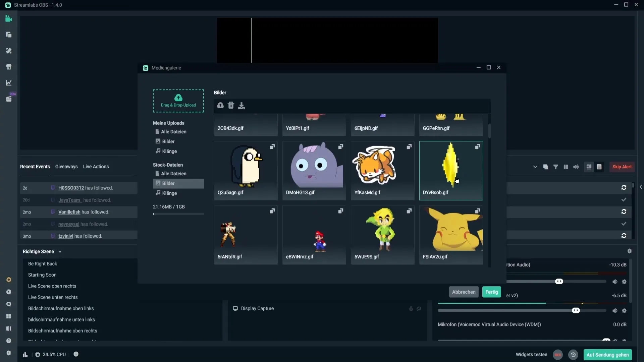The height and width of the screenshot is (362, 644).
Task: Switch to Giveaways tab
Action: pyautogui.click(x=66, y=167)
